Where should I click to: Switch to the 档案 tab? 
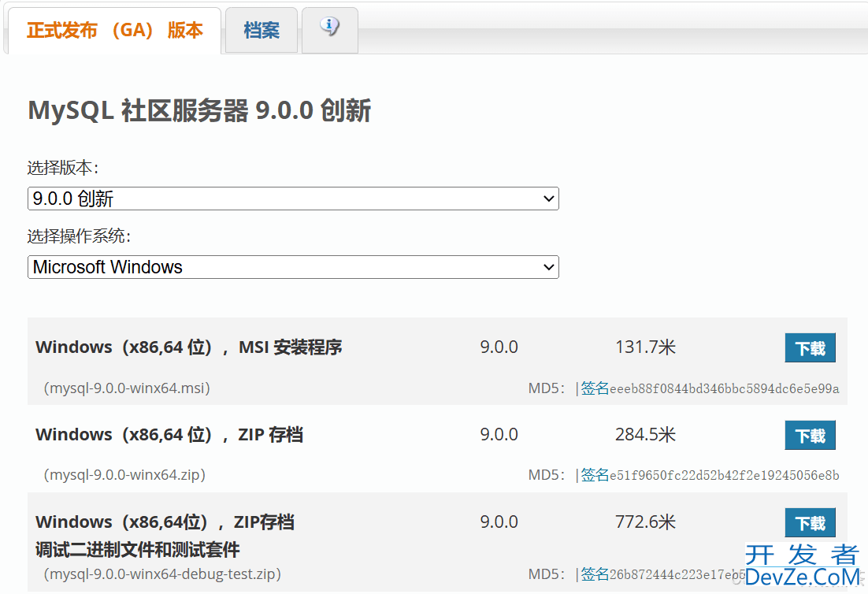(262, 31)
